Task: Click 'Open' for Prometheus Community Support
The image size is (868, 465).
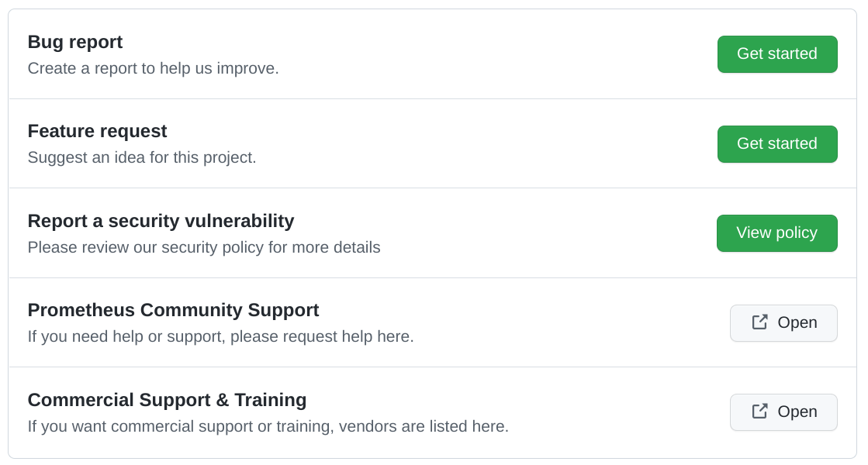Action: 783,323
